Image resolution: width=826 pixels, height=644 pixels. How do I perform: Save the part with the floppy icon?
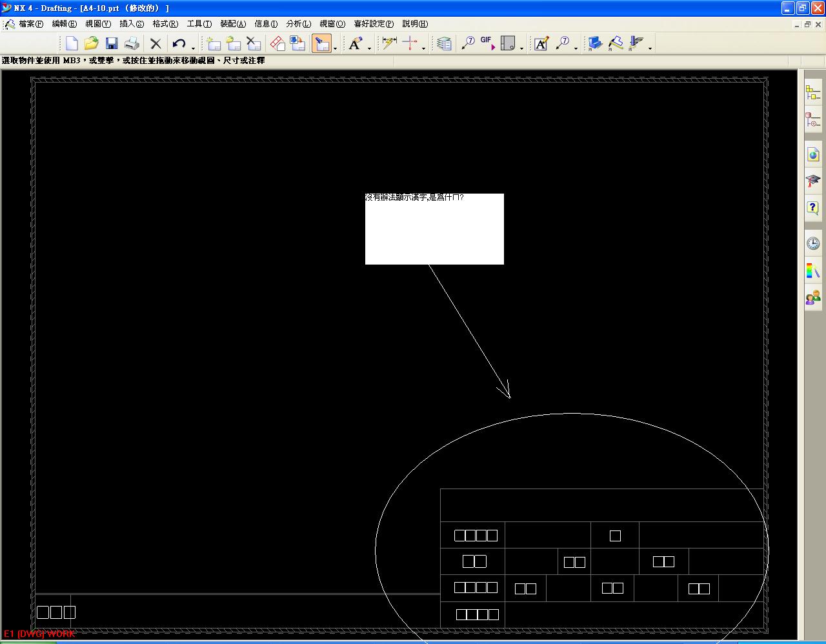pos(112,43)
